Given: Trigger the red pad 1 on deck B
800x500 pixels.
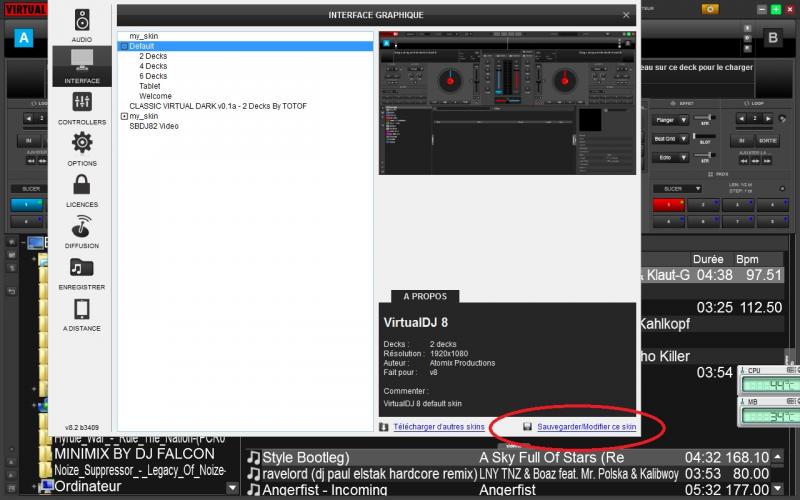Looking at the screenshot, I should click(668, 205).
